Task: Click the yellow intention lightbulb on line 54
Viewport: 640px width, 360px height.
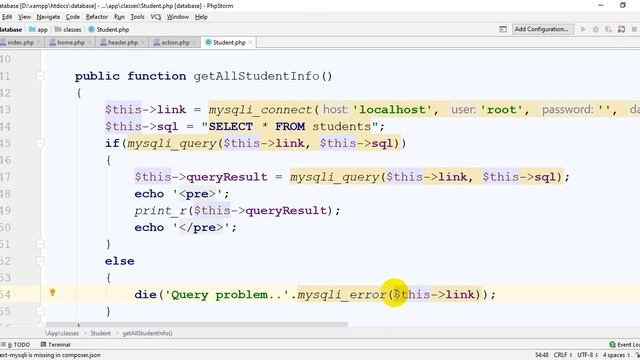Action: click(52, 292)
